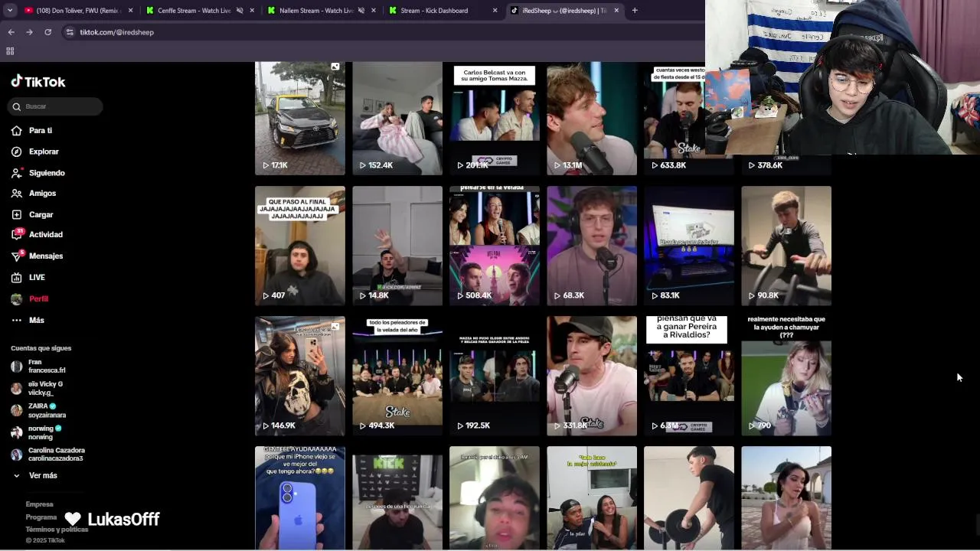Open the Más three-dots menu
Viewport: 980px width, 551px height.
17,321
